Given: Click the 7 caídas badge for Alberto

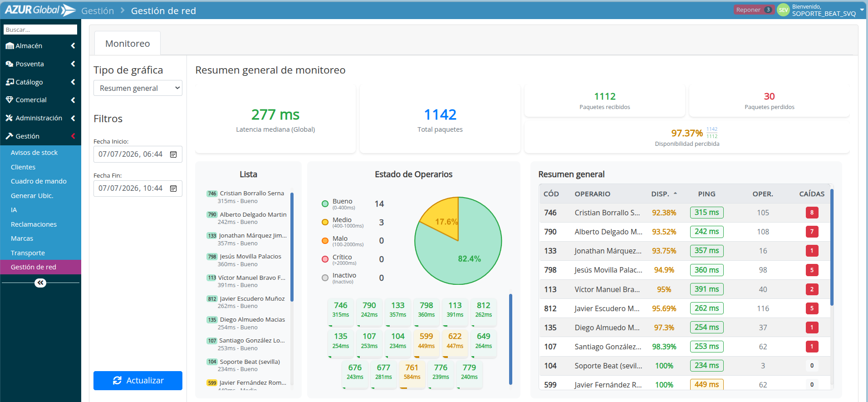Looking at the screenshot, I should (812, 232).
